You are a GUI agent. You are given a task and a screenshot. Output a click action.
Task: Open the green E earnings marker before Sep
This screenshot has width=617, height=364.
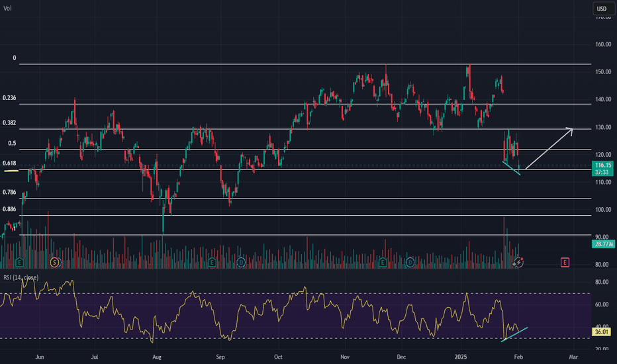[212, 262]
